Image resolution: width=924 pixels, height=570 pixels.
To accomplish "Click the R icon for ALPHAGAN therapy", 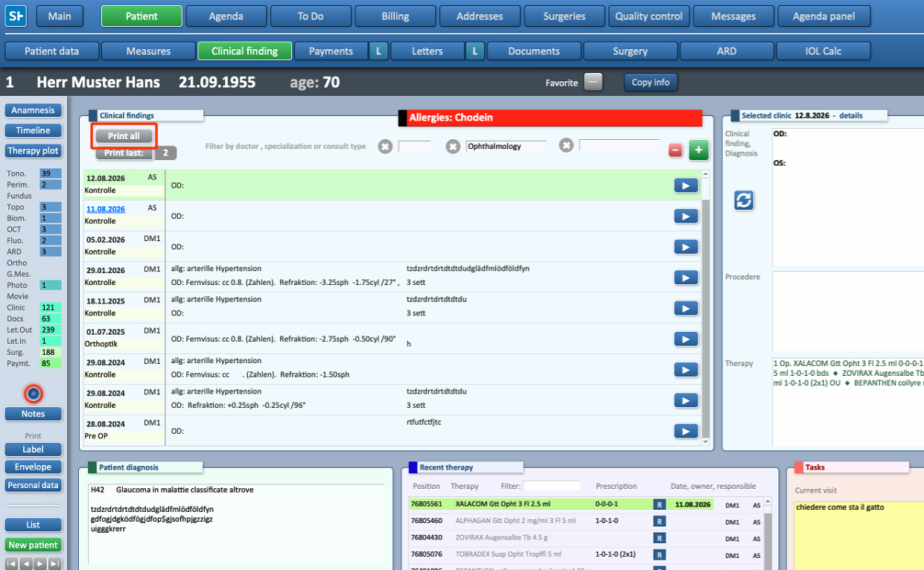I will [x=659, y=521].
